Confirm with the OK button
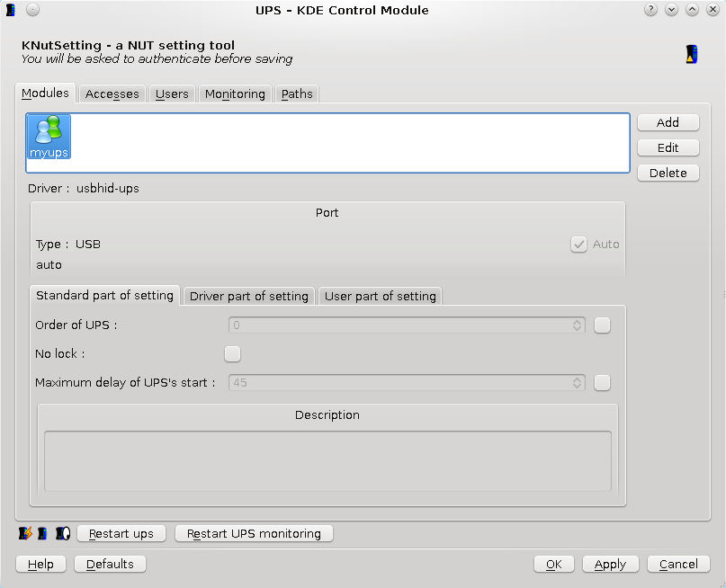The width and height of the screenshot is (726, 588). pyautogui.click(x=554, y=564)
